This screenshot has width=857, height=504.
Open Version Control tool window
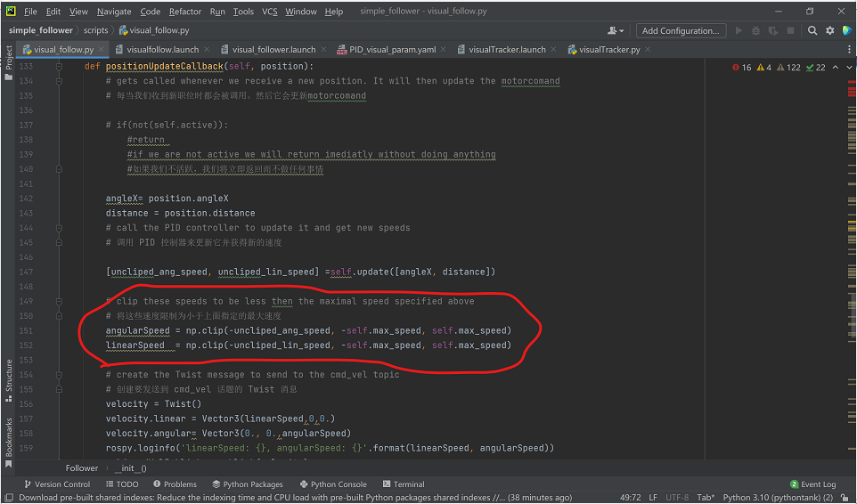click(x=57, y=484)
